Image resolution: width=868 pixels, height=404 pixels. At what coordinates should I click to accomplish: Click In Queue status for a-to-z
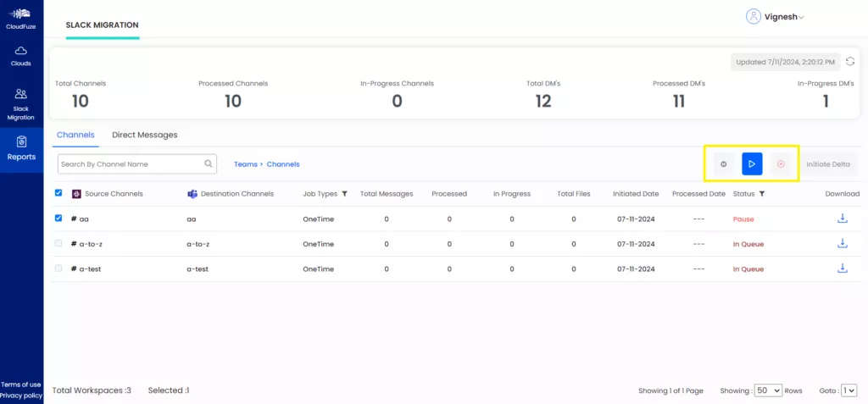(748, 244)
